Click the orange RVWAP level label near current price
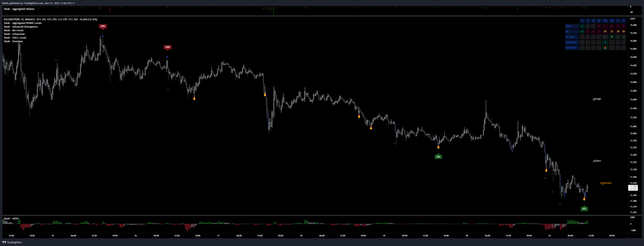 [x=606, y=183]
